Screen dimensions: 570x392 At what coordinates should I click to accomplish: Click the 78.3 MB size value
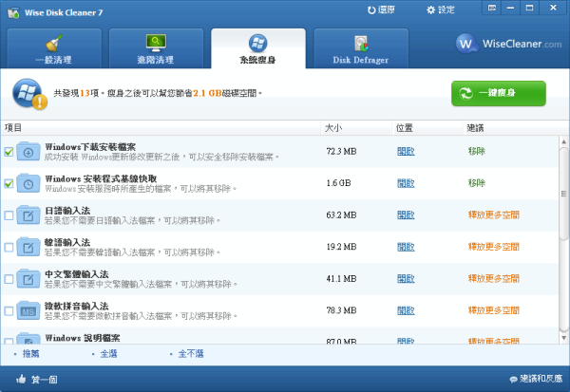click(341, 310)
